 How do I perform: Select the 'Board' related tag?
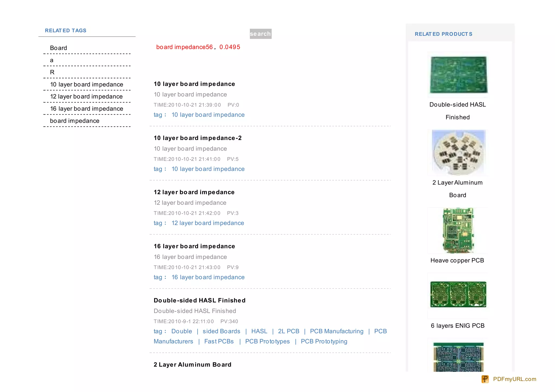[x=59, y=48]
